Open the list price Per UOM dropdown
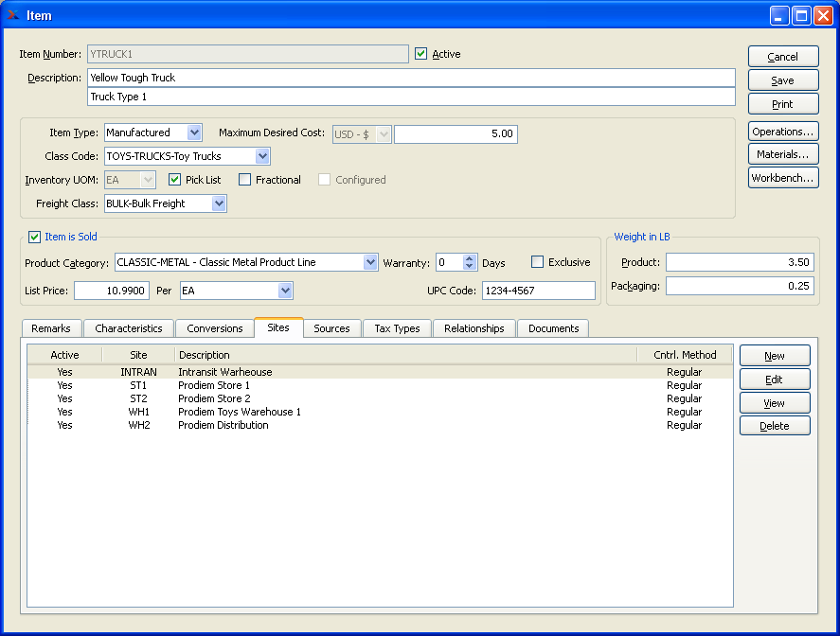 tap(285, 291)
